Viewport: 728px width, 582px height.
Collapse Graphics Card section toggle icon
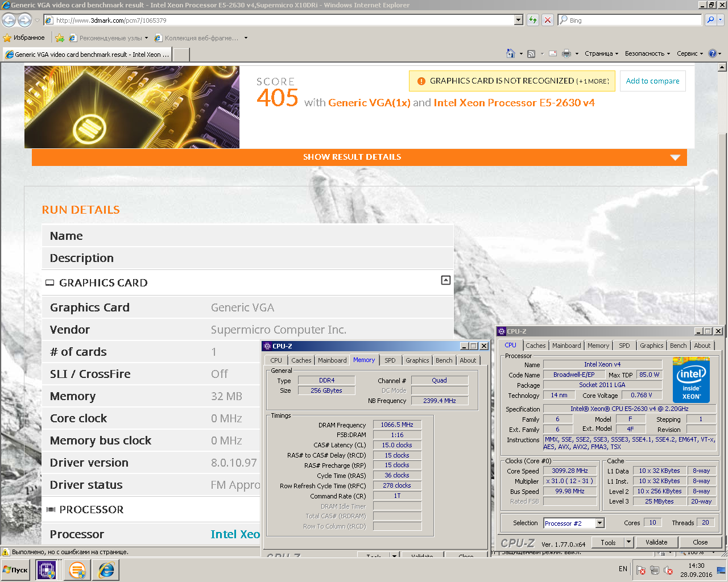(446, 280)
